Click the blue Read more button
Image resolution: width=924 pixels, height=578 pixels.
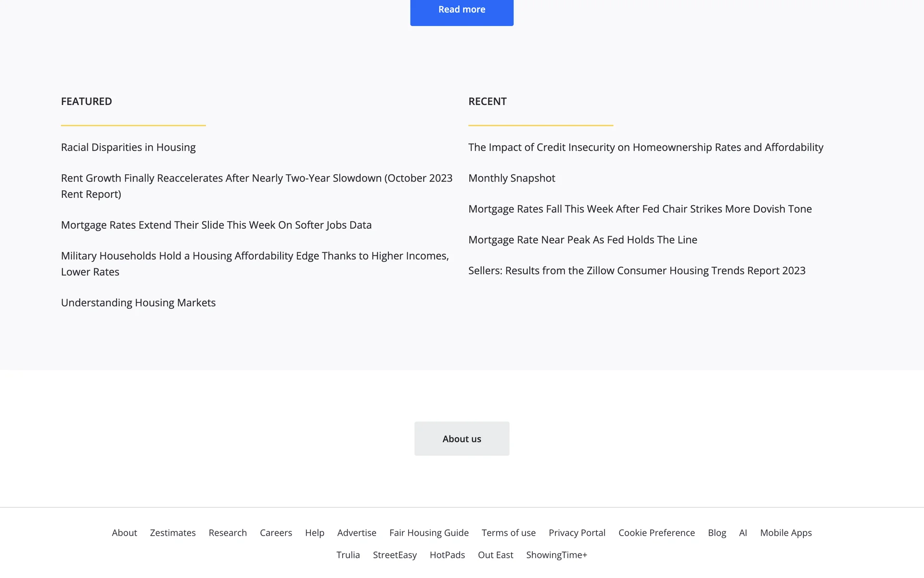pyautogui.click(x=462, y=11)
